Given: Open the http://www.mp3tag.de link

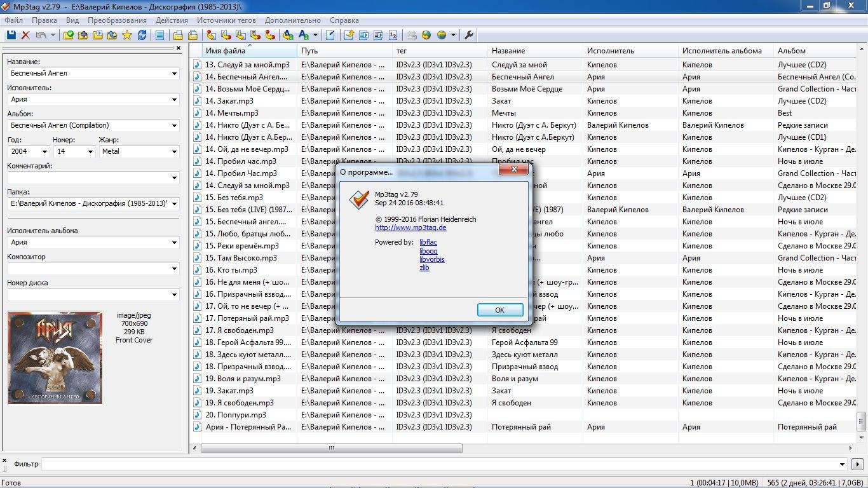Looking at the screenshot, I should [410, 227].
